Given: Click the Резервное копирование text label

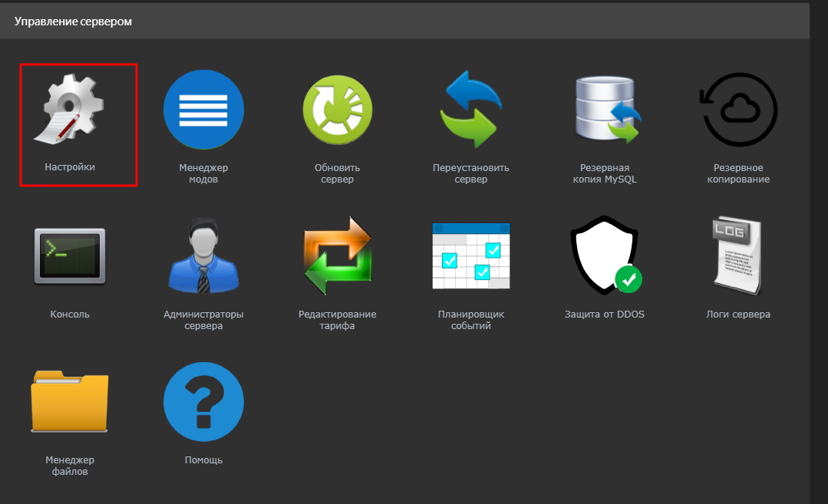Looking at the screenshot, I should coord(738,173).
